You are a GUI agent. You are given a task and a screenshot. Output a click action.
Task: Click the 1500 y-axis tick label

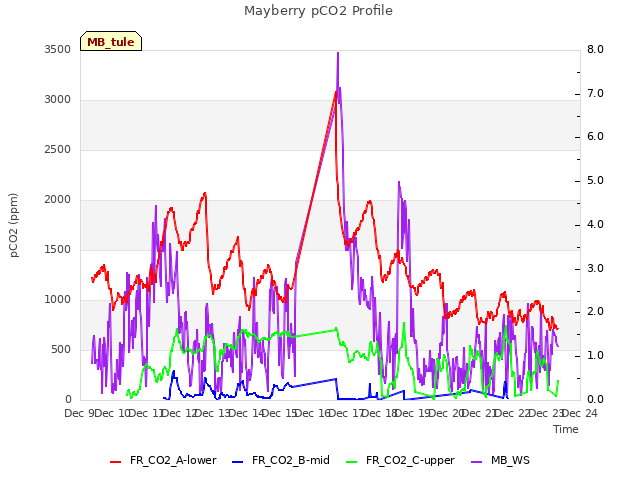pos(58,249)
